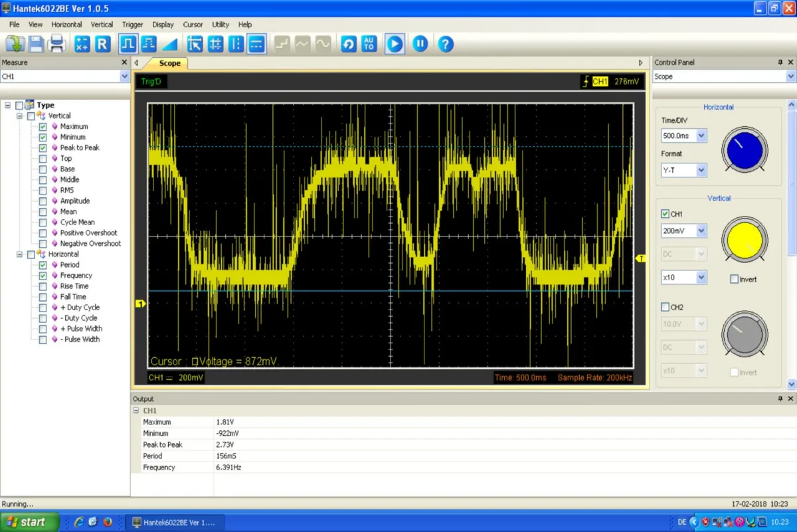Click the Windows start button
The height and width of the screenshot is (532, 797).
click(29, 522)
